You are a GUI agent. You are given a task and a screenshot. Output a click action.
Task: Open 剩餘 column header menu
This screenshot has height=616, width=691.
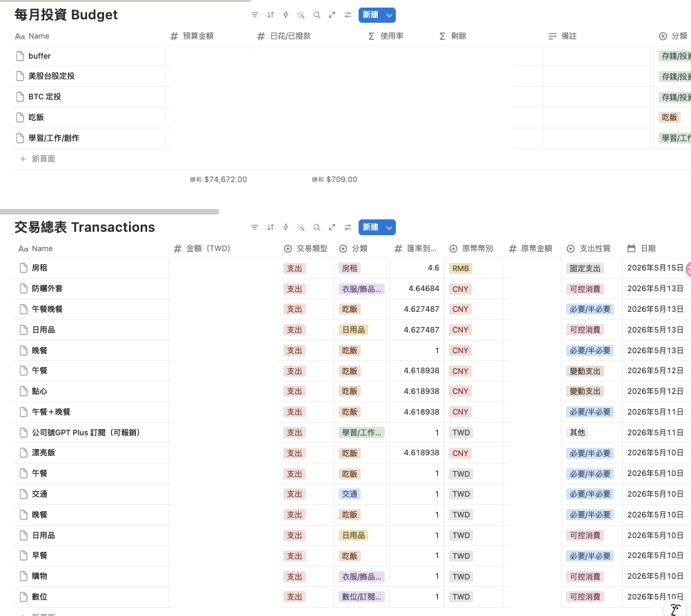[x=452, y=36]
